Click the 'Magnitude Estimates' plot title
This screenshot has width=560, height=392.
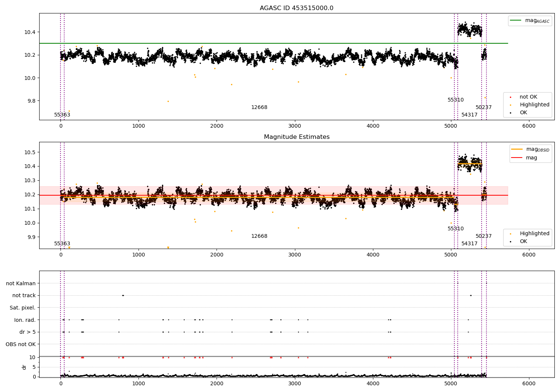click(x=296, y=137)
